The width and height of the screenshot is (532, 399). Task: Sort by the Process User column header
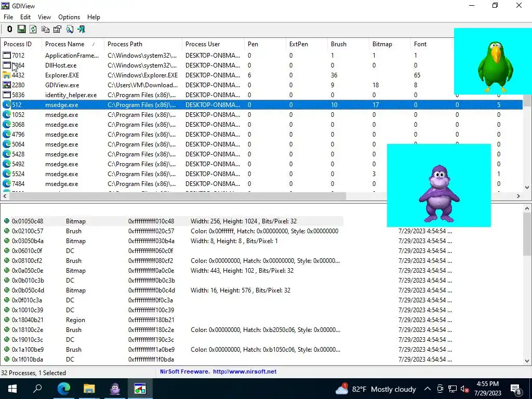tap(213, 44)
